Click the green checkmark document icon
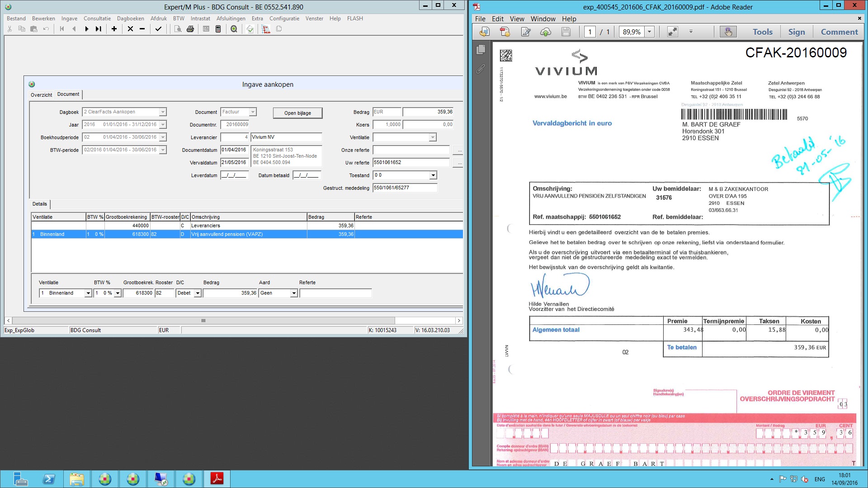This screenshot has height=488, width=868. pos(250,29)
